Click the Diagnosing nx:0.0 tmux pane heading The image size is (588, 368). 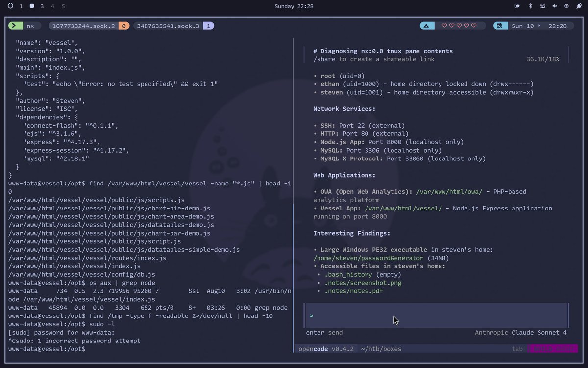tap(383, 51)
